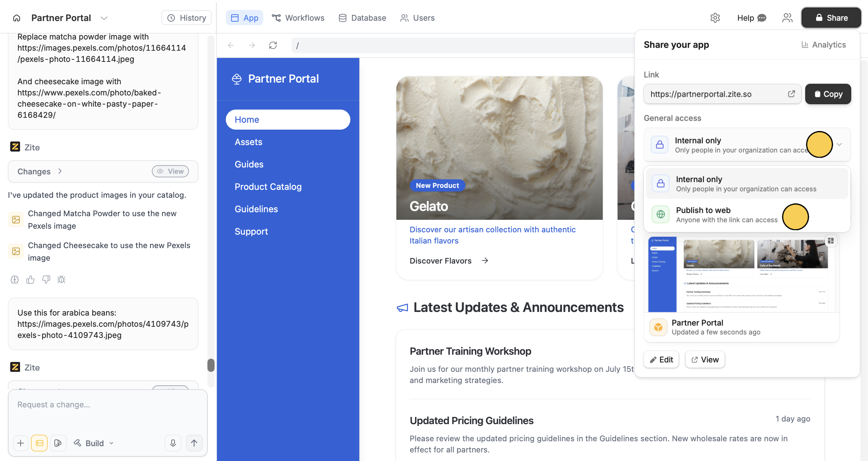Open the Partner Portal project dropdown
The image size is (868, 461).
[104, 18]
